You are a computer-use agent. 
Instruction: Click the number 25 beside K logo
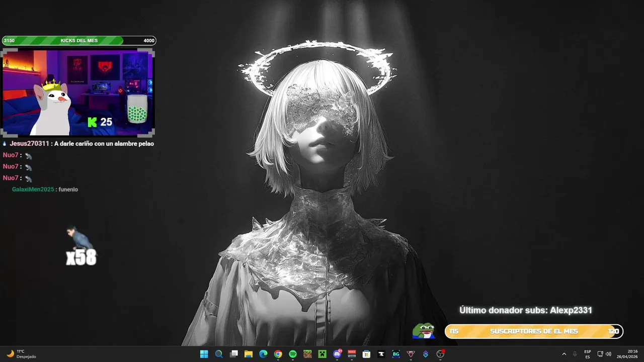(106, 122)
